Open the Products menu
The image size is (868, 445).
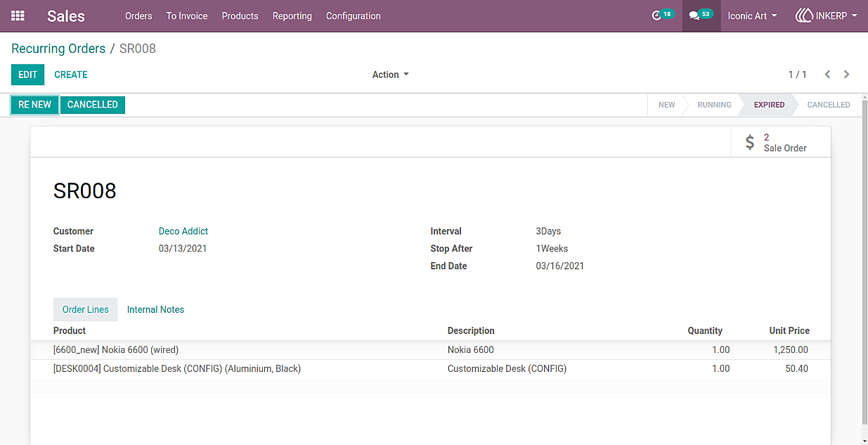click(x=240, y=15)
